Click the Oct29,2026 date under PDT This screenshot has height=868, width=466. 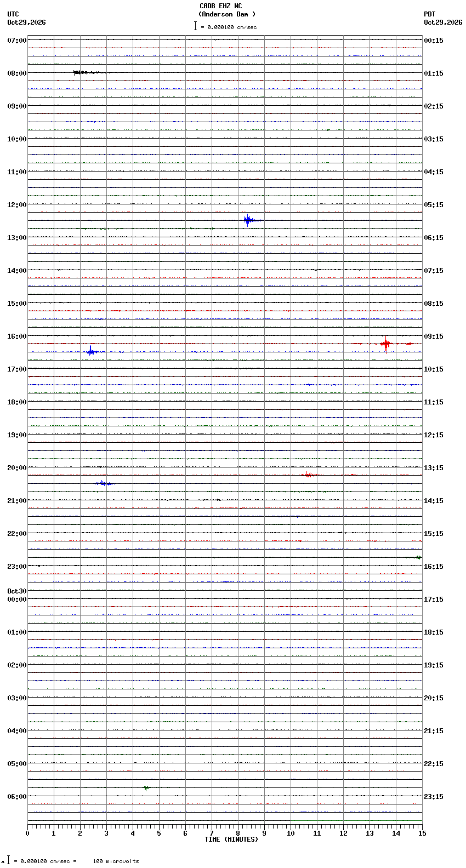coord(443,22)
